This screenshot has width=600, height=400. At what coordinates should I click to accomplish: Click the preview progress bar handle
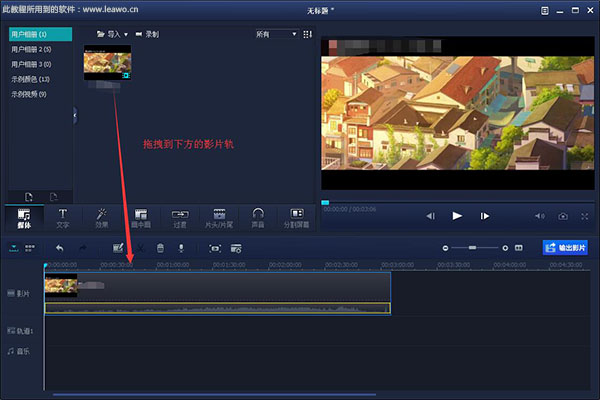[x=325, y=202]
